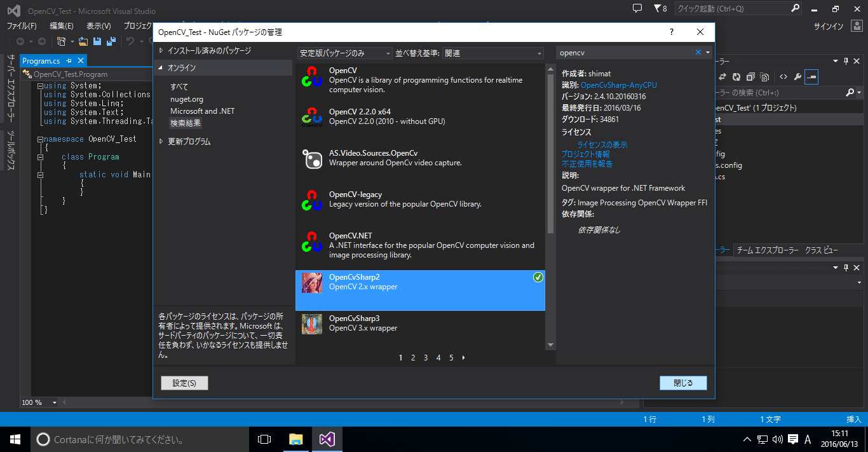Go to page 3 of search results
Screen dimensions: 868x452
[x=425, y=357]
